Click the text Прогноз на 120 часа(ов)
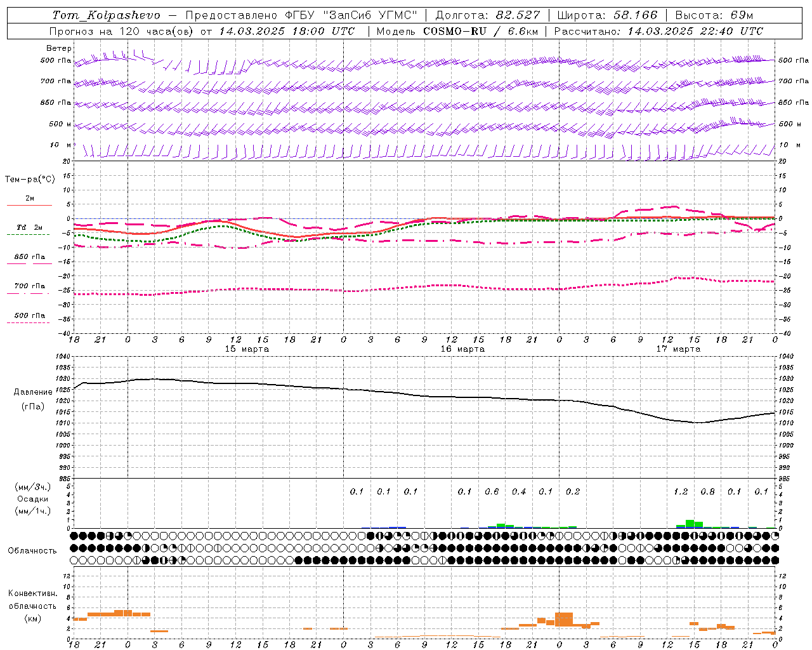Viewport: 812px width, 650px height. click(122, 31)
